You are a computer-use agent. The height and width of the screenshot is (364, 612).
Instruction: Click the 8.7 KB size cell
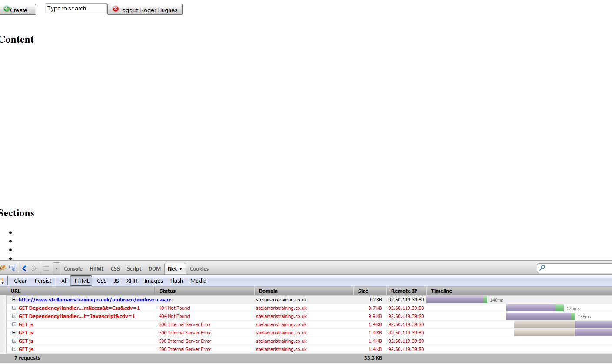(x=375, y=308)
